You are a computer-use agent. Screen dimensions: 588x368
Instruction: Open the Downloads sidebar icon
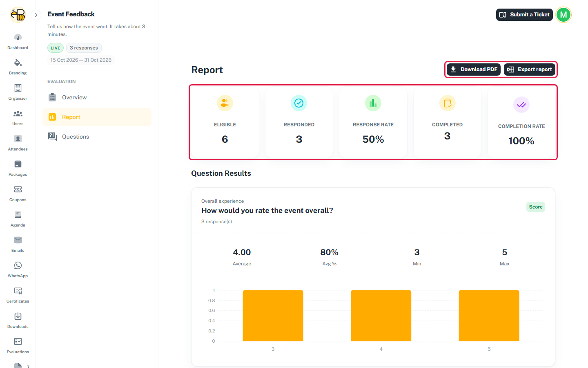point(18,316)
